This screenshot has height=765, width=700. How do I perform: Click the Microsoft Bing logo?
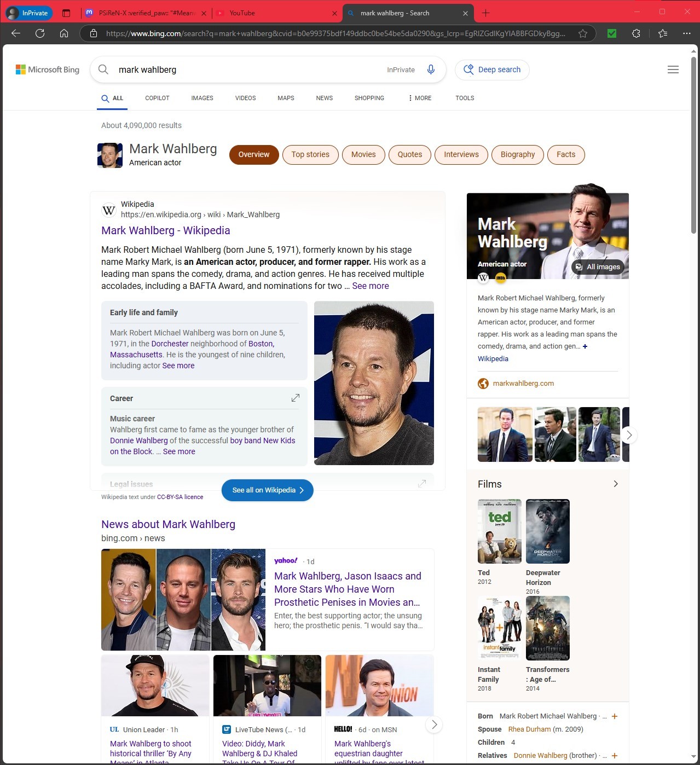point(48,69)
